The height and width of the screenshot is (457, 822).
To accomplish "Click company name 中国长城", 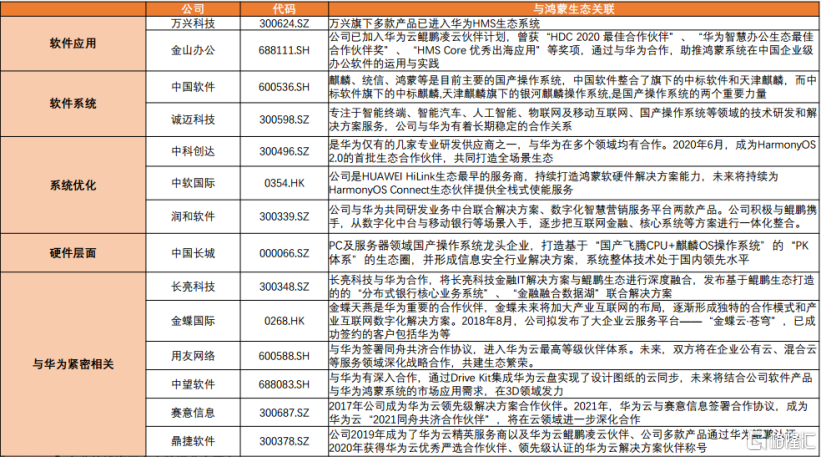I will coord(193,253).
